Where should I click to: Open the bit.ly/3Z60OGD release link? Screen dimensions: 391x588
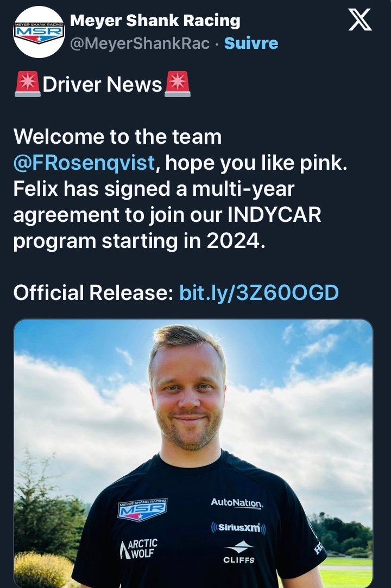point(258,293)
